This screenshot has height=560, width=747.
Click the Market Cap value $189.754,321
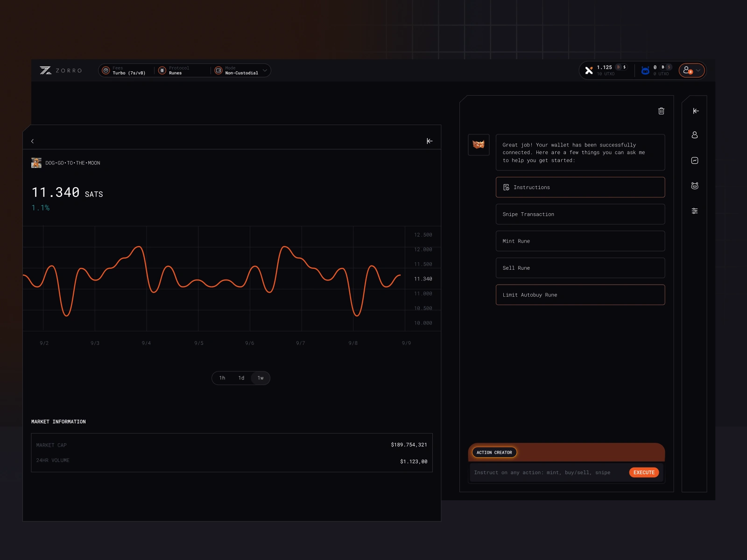point(409,445)
